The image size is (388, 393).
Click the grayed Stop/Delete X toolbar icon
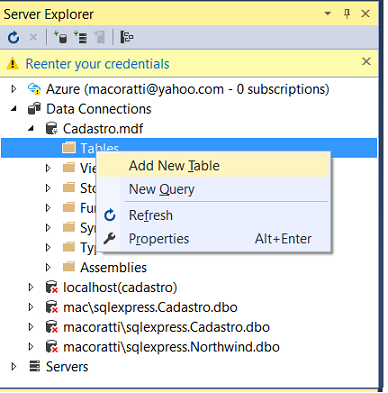pos(33,37)
